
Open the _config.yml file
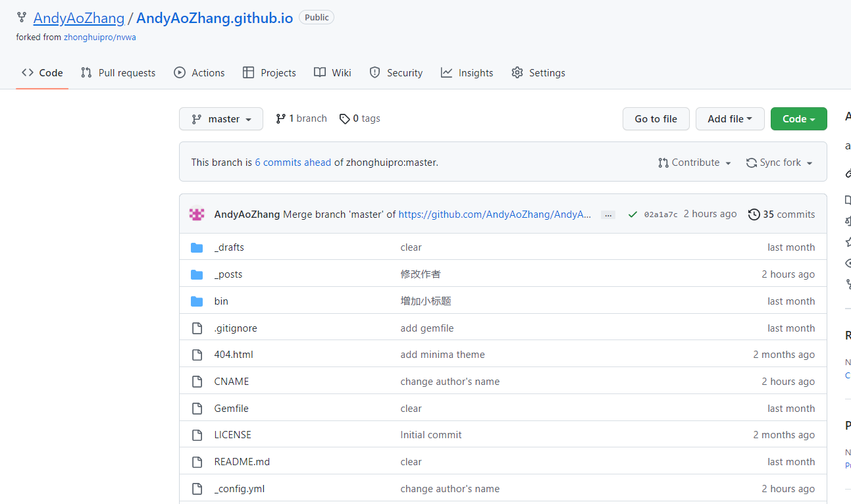pos(240,489)
